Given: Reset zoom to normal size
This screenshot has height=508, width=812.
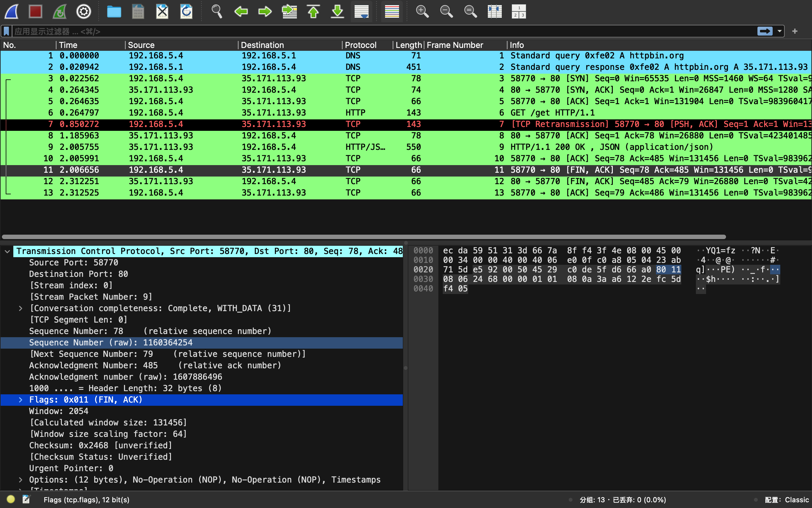Looking at the screenshot, I should 470,11.
